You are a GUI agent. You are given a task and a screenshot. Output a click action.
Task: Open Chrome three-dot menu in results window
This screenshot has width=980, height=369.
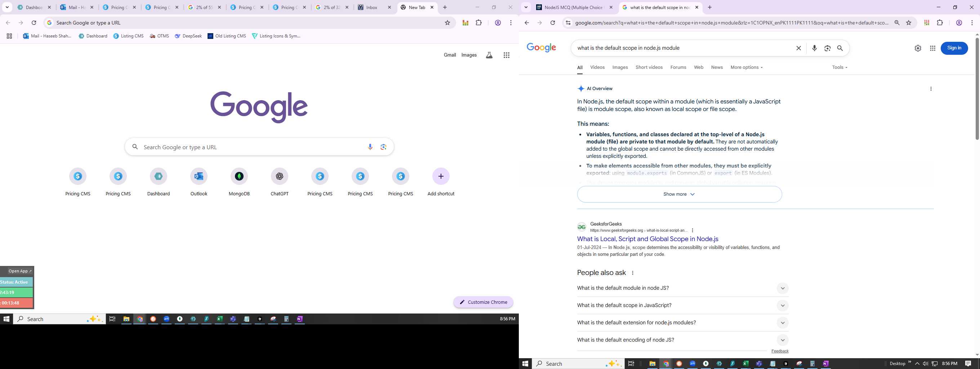(x=972, y=23)
